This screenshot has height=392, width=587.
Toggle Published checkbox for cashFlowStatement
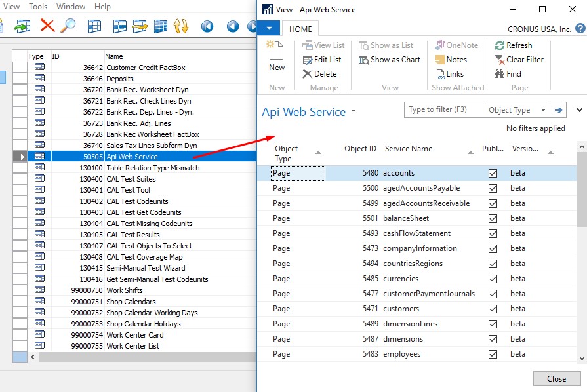(x=493, y=233)
